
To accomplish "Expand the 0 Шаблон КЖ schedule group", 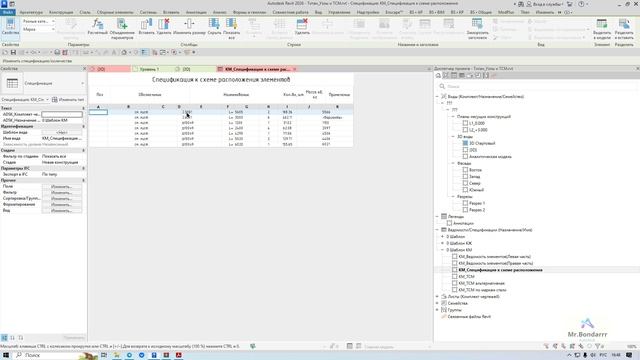I will point(442,243).
